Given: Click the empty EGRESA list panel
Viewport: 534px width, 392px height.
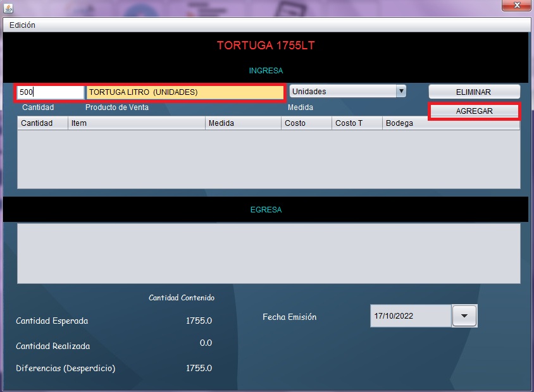Looking at the screenshot, I should (268, 253).
